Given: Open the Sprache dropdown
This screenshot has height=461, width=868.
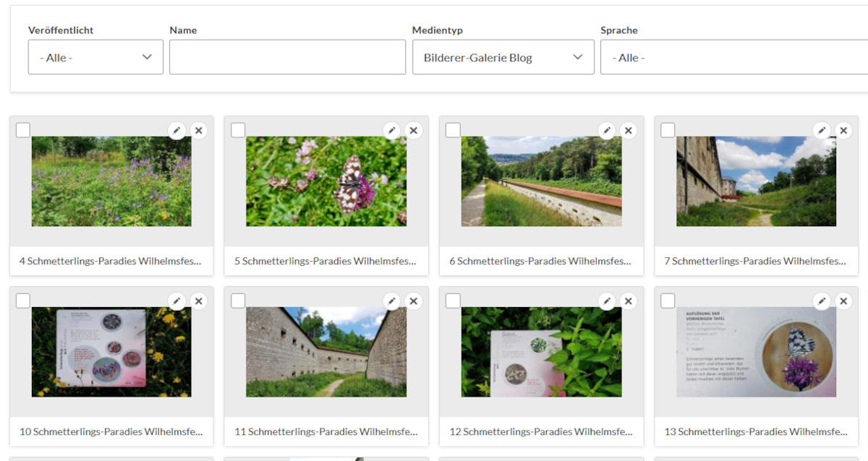Looking at the screenshot, I should [733, 56].
